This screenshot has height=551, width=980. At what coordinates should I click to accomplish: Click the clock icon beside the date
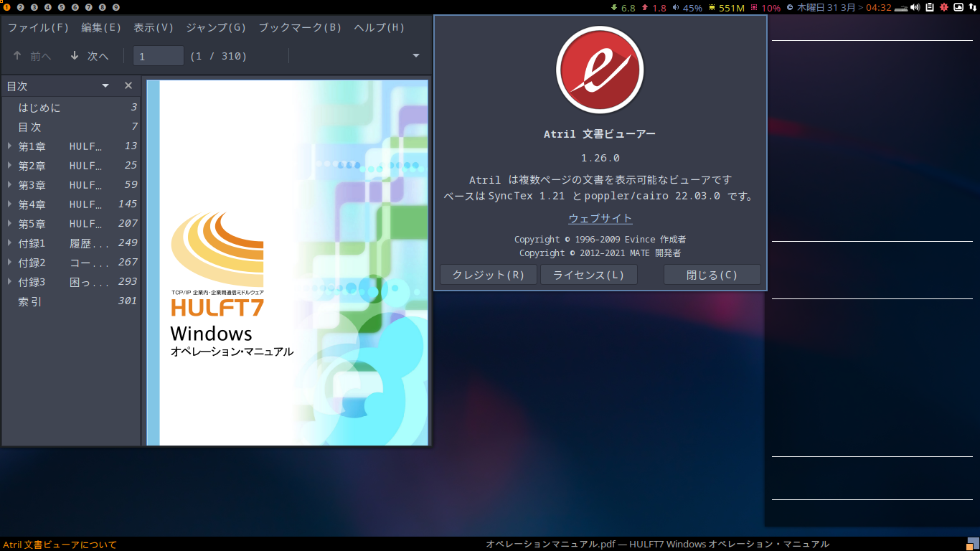(x=790, y=7)
